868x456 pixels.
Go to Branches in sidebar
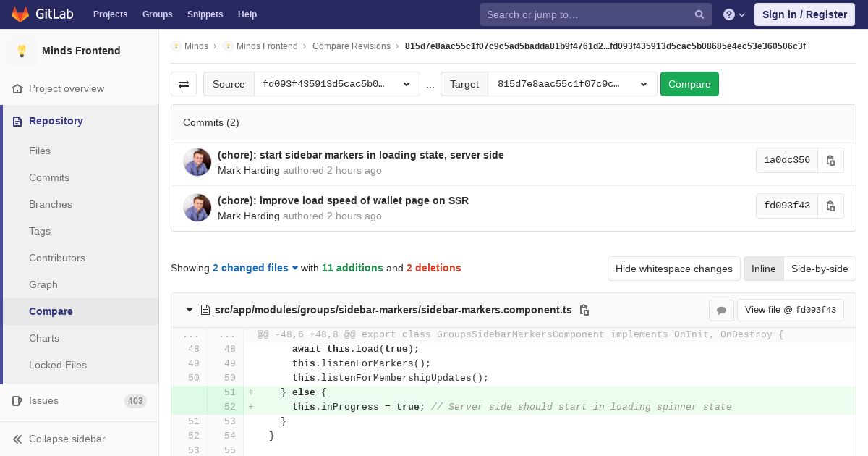tap(51, 204)
